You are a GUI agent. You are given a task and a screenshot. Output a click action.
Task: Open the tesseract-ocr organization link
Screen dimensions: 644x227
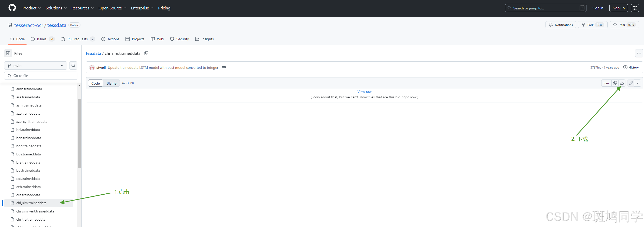(29, 25)
